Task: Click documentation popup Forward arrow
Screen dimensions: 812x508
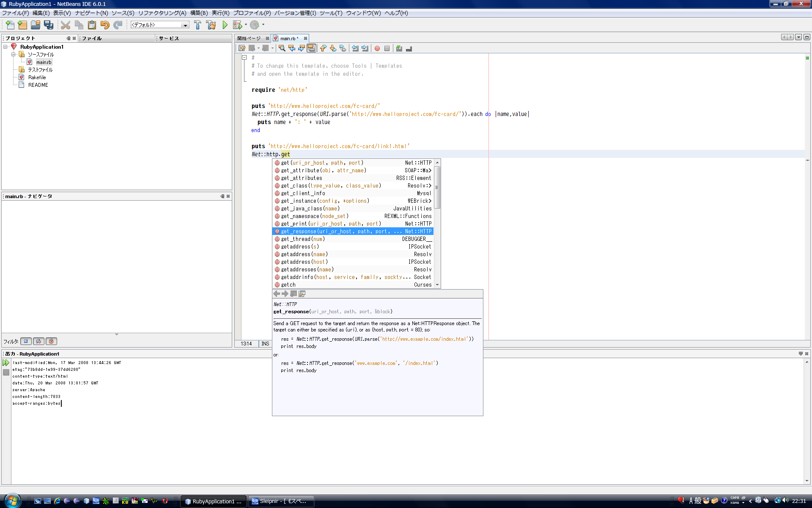Action: 285,293
